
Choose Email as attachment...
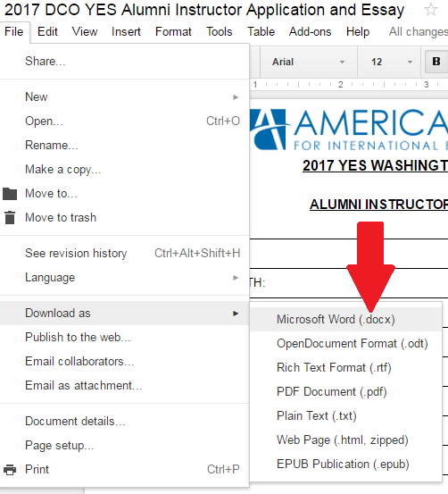(125, 386)
